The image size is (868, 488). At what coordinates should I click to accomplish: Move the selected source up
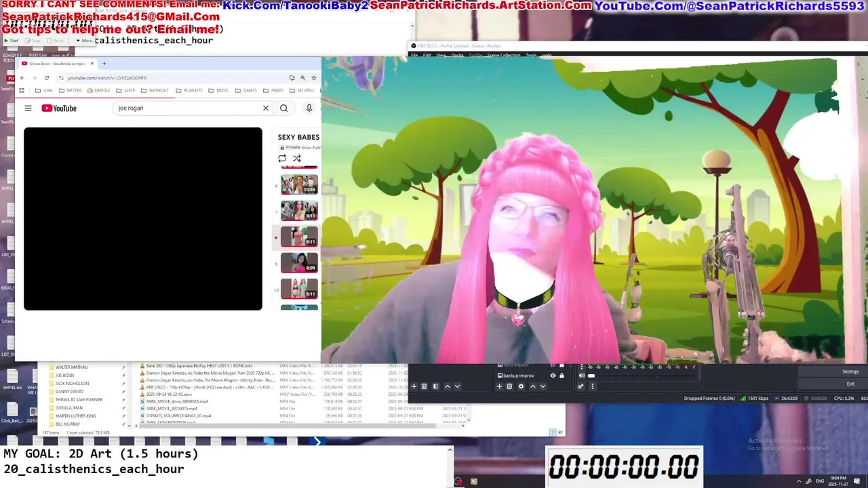pos(532,386)
